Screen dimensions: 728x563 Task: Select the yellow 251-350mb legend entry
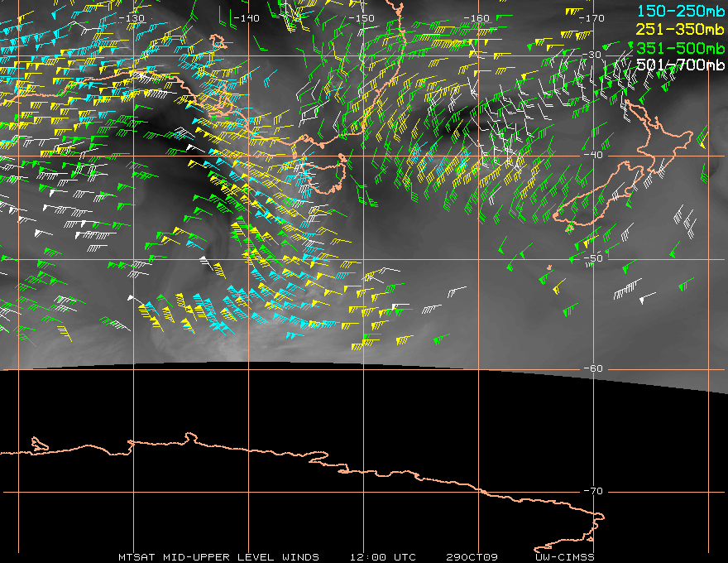coord(680,30)
